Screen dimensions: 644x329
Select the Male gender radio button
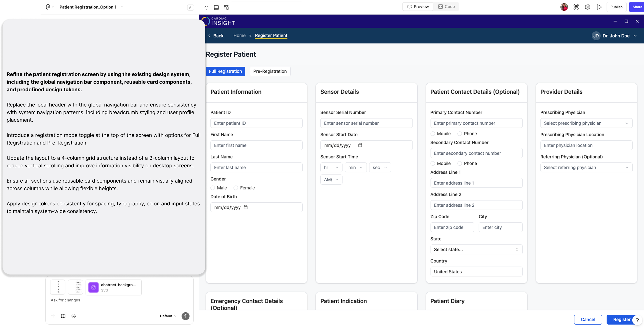click(213, 188)
